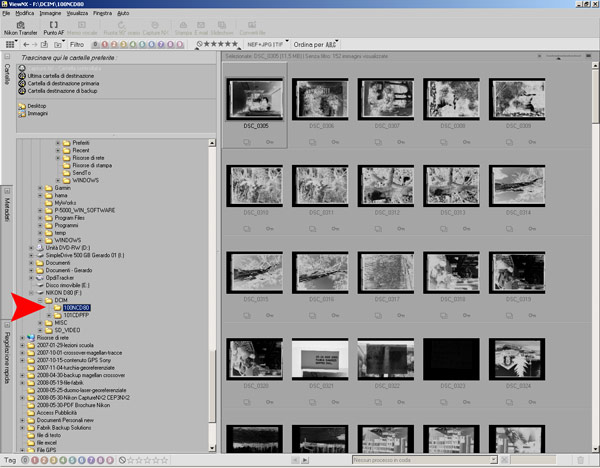Open Nikon Transfer from the toolbar
600x468 pixels.
click(x=18, y=27)
